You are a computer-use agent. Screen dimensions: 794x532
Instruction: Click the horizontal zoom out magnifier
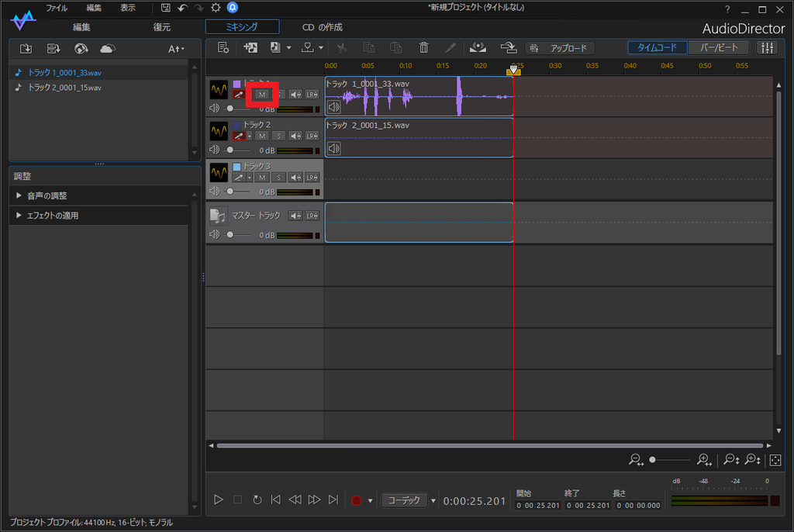[636, 460]
